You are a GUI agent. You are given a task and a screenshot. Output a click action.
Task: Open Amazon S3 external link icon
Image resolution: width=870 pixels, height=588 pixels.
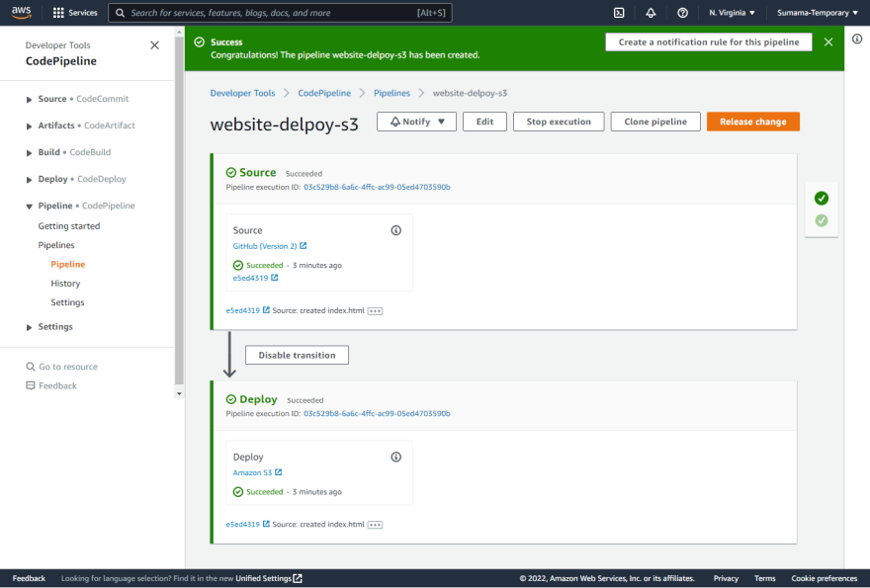(x=279, y=472)
